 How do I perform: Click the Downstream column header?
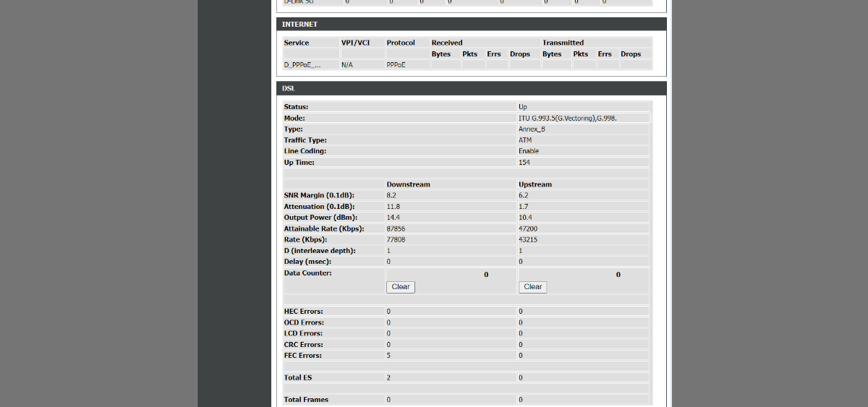point(408,184)
